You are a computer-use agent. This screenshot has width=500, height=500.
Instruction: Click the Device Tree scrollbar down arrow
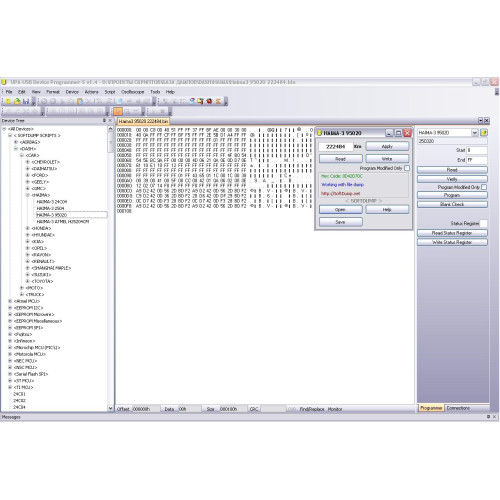pyautogui.click(x=110, y=408)
